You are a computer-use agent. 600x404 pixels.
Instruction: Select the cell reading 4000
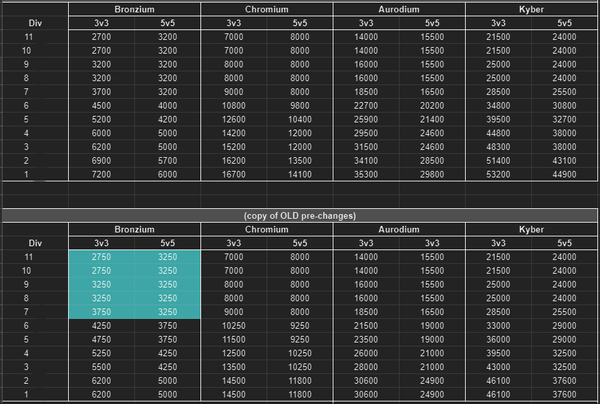pos(168,106)
